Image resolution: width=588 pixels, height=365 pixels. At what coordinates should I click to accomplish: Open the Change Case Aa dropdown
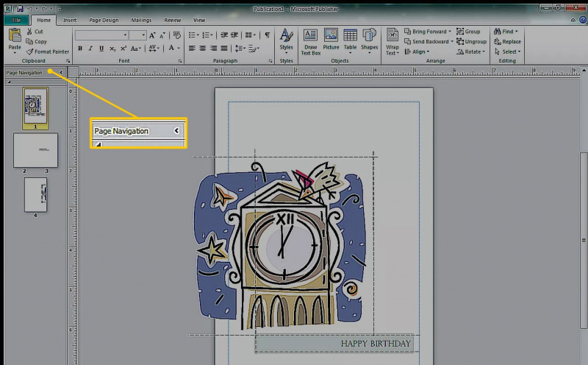coord(136,49)
